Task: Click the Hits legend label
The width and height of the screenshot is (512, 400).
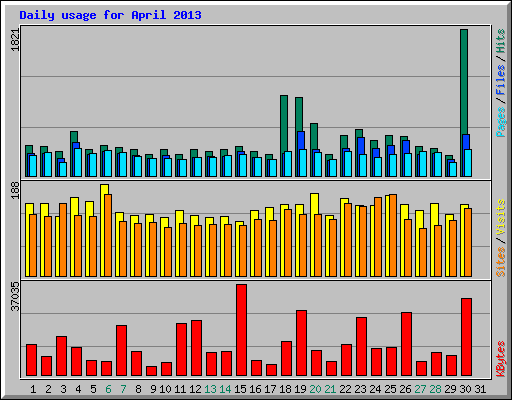Action: tap(501, 41)
